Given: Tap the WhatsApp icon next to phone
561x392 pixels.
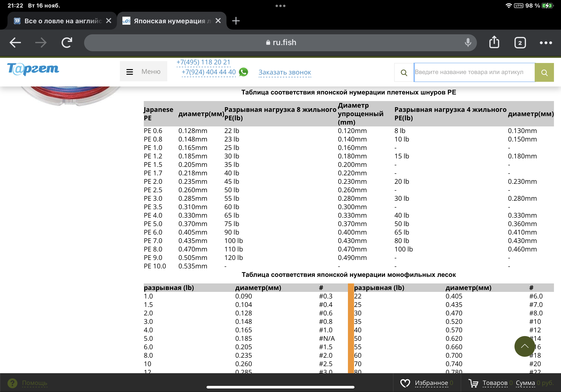Looking at the screenshot, I should [x=244, y=72].
